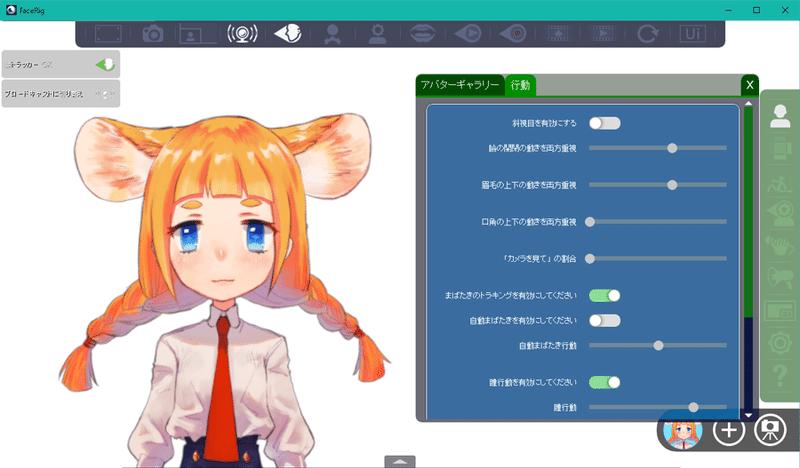Expand the bottom panel arrow
Screen dimensions: 800x468
pyautogui.click(x=400, y=461)
